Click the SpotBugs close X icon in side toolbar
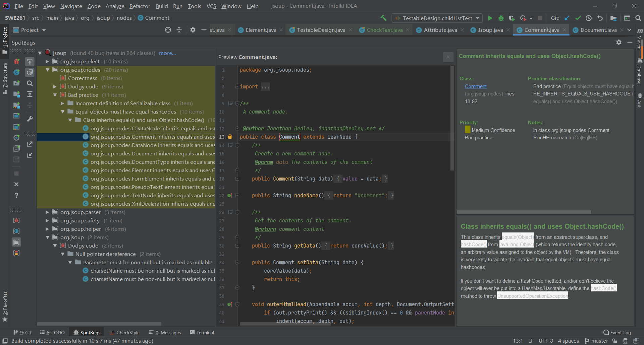 (x=16, y=184)
